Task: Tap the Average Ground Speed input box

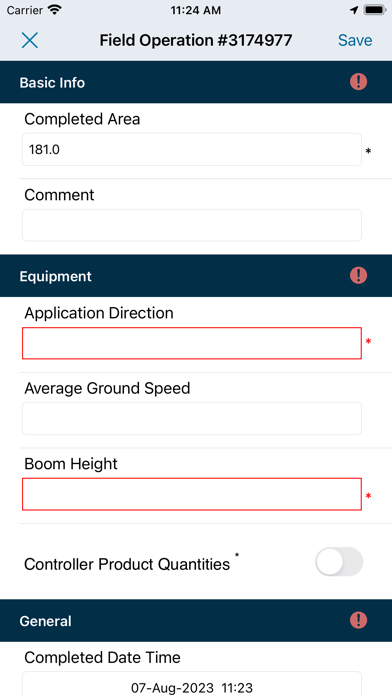Action: (x=192, y=419)
